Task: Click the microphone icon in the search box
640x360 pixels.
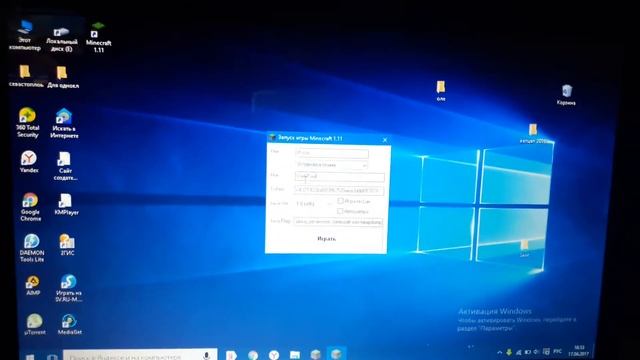Action: [206, 355]
